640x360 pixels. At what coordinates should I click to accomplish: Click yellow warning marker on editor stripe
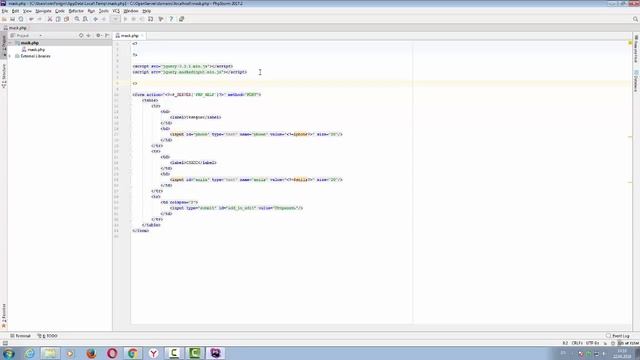(x=630, y=43)
